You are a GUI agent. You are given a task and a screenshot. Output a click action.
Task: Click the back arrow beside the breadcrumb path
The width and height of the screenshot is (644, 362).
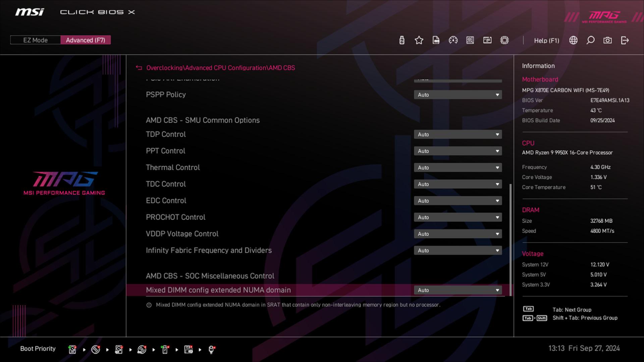pos(139,68)
